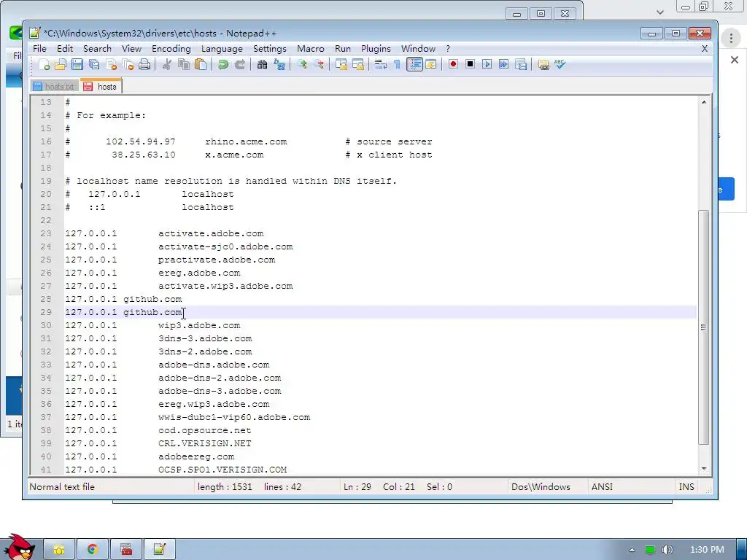This screenshot has height=560, width=747.
Task: Click the INS insert mode indicator
Action: click(686, 486)
